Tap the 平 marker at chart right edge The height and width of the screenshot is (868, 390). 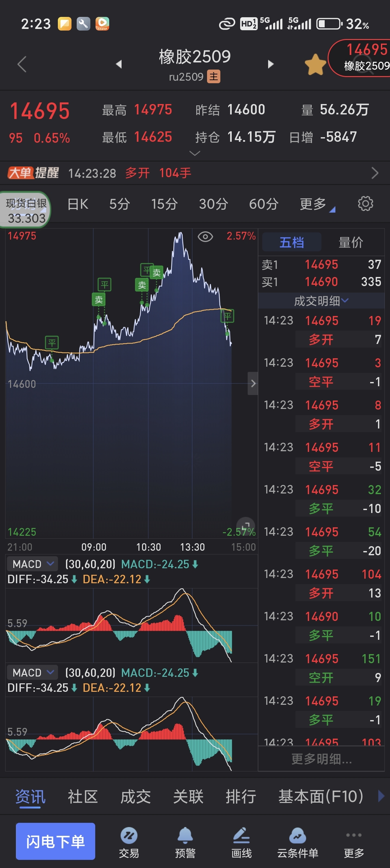click(227, 316)
